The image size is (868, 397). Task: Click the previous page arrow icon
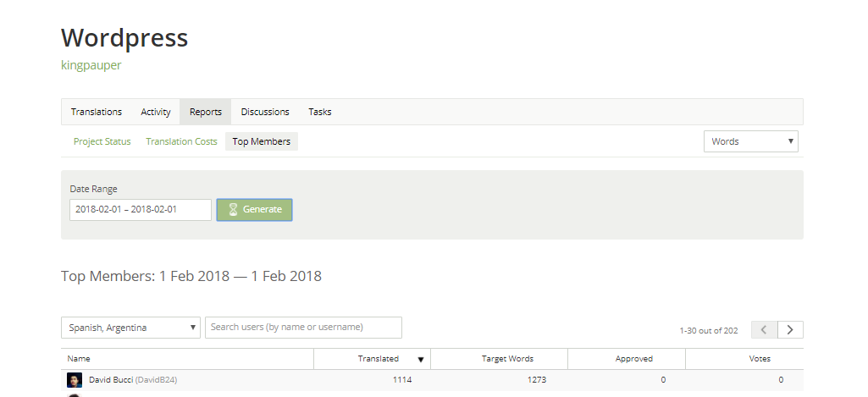764,330
